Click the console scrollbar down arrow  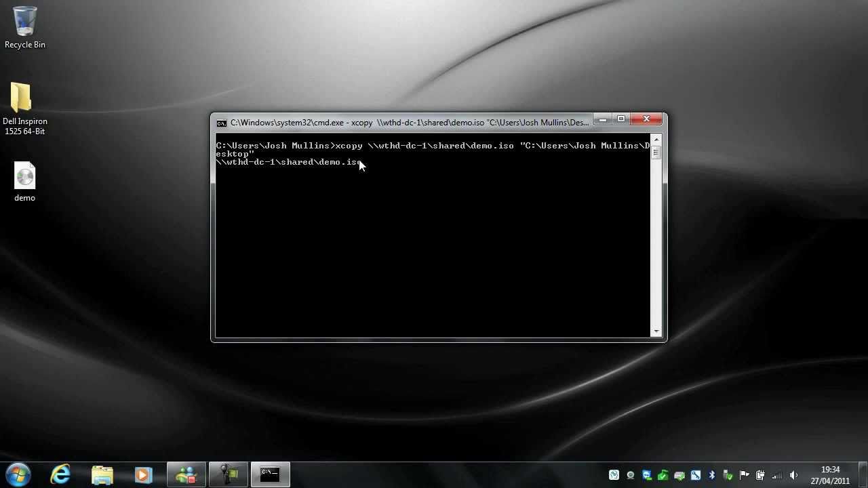point(656,331)
